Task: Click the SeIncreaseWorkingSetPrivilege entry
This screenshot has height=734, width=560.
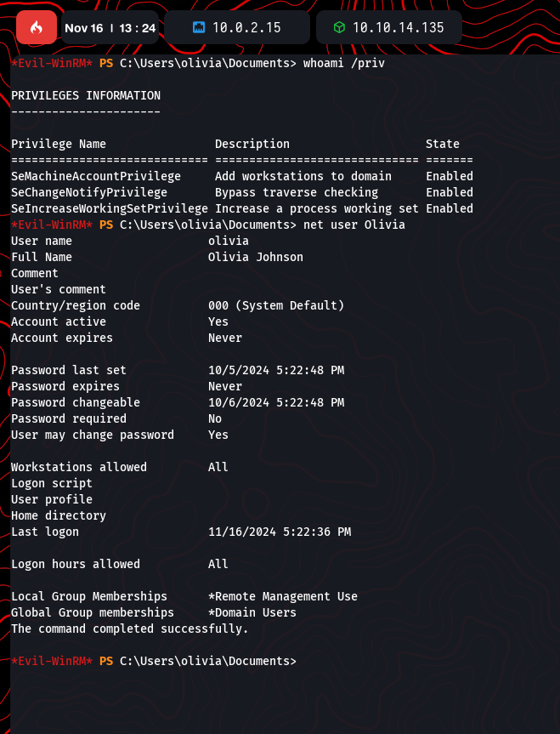Action: [110, 208]
